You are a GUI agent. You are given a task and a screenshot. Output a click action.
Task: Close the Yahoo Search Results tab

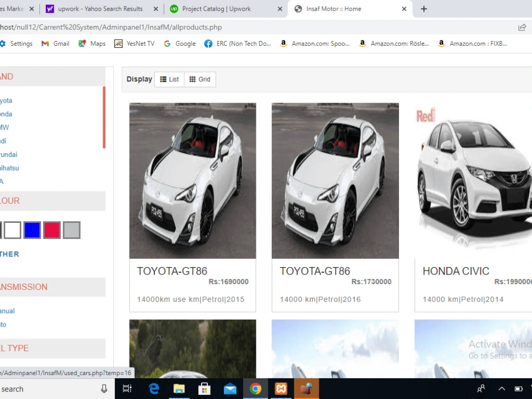coord(156,9)
